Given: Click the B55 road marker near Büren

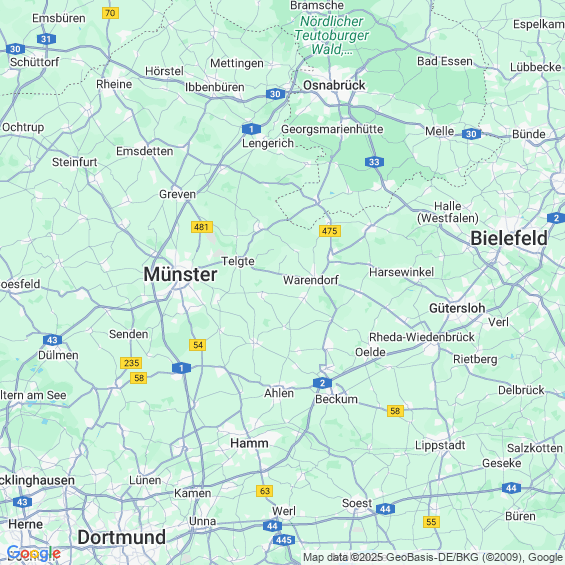Looking at the screenshot, I should pos(431,521).
